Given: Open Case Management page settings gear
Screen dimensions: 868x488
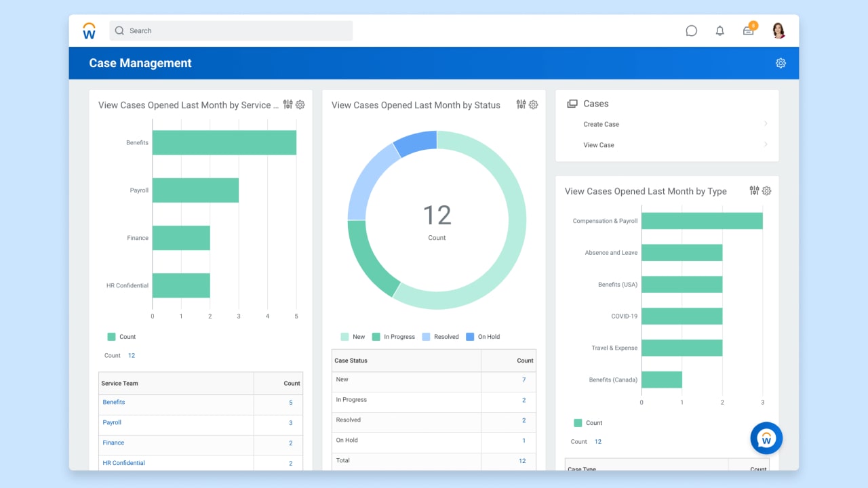Looking at the screenshot, I should pyautogui.click(x=781, y=63).
